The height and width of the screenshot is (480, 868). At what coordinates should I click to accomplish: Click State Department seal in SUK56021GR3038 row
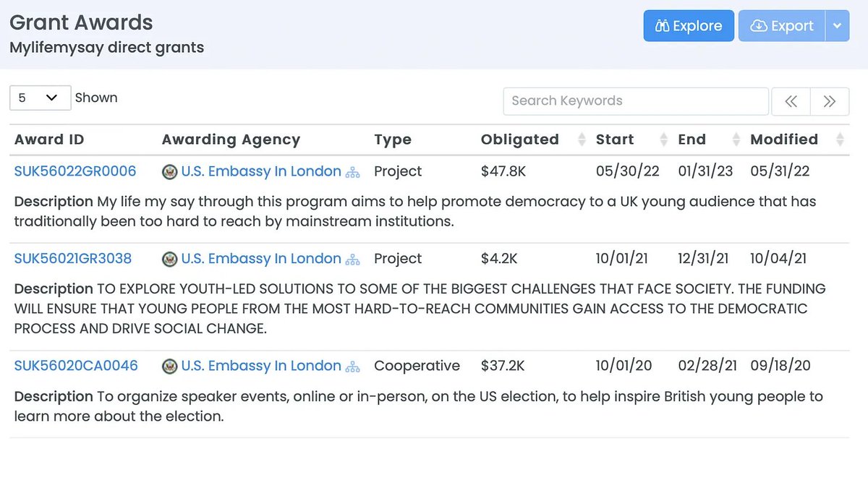point(170,260)
